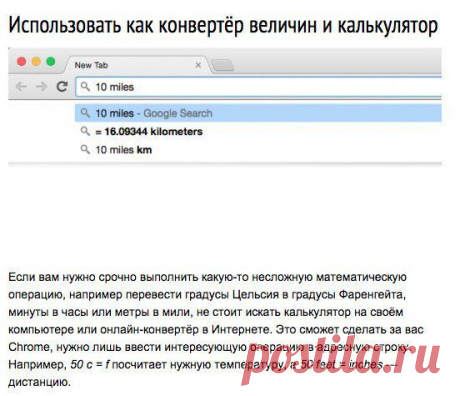Click the yellow minimize window button

click(36, 62)
